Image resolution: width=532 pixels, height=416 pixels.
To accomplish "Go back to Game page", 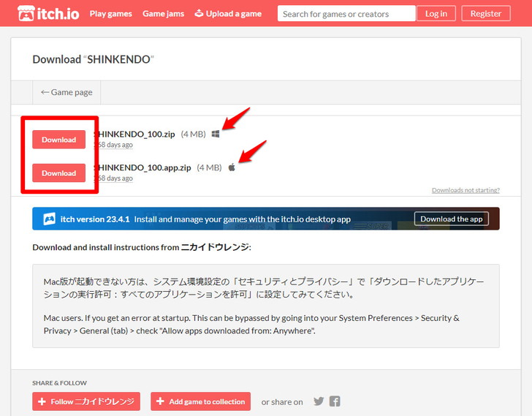I will tap(66, 92).
